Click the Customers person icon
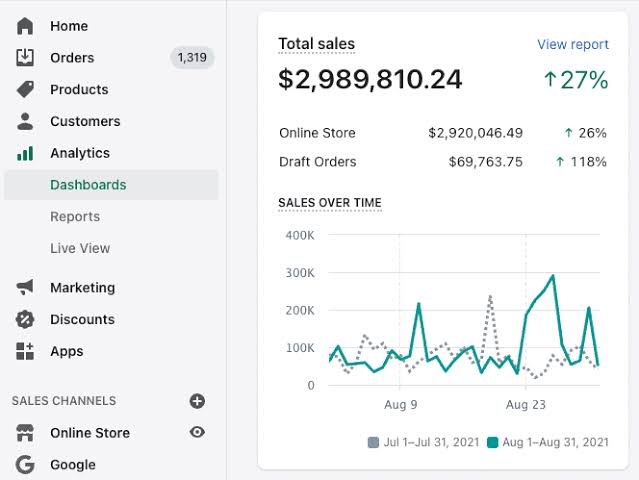639x480 pixels. coord(25,121)
